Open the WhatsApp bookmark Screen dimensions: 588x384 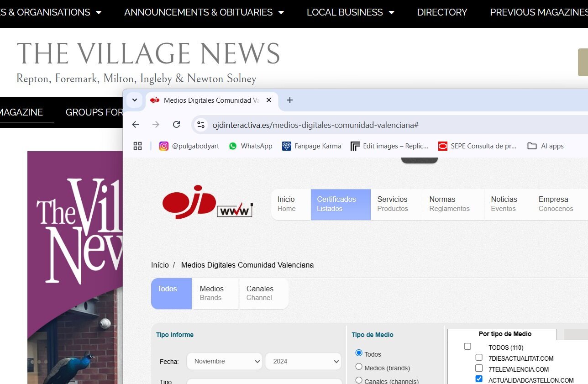tap(251, 146)
